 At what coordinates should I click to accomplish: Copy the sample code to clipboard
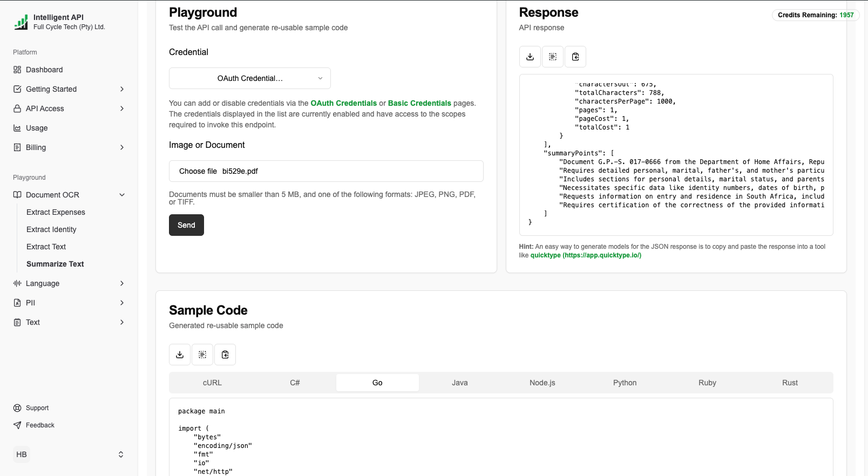coord(225,355)
